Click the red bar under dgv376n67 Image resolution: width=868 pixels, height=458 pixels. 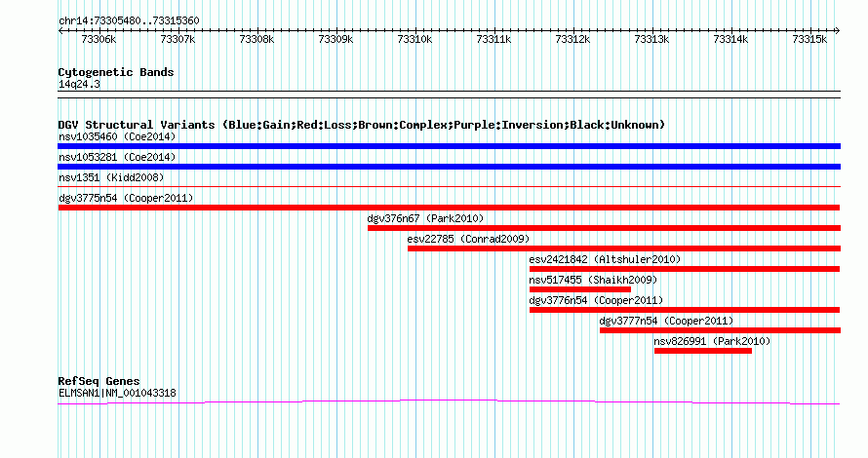pyautogui.click(x=604, y=228)
